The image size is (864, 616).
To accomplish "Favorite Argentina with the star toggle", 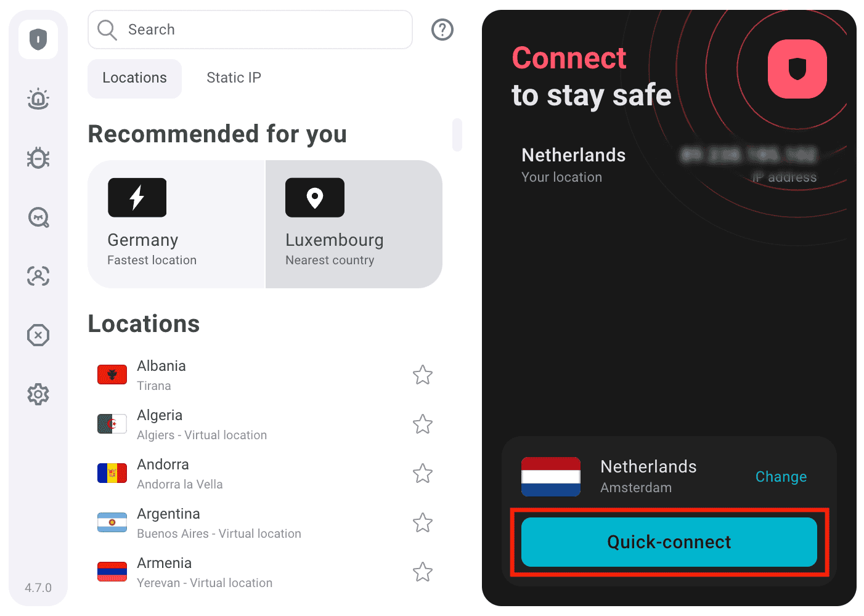I will [x=423, y=522].
